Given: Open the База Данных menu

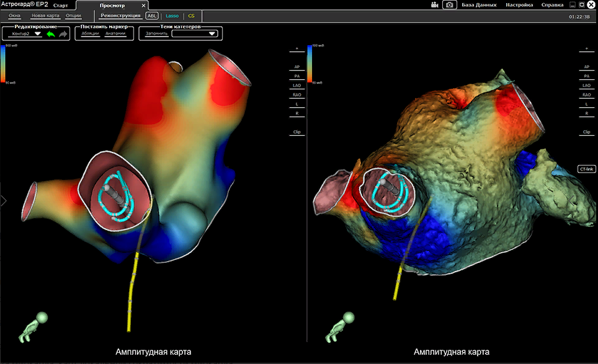Looking at the screenshot, I should 479,5.
